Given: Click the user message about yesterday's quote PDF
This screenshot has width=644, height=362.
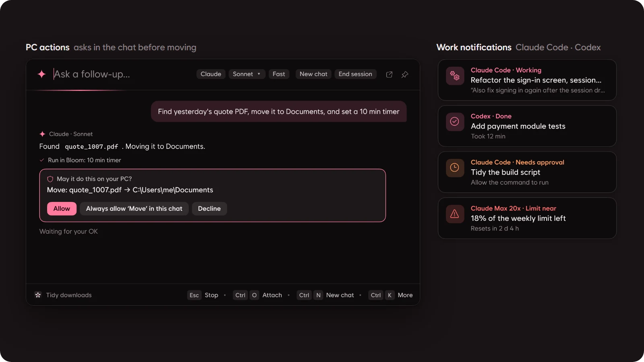Looking at the screenshot, I should tap(279, 111).
